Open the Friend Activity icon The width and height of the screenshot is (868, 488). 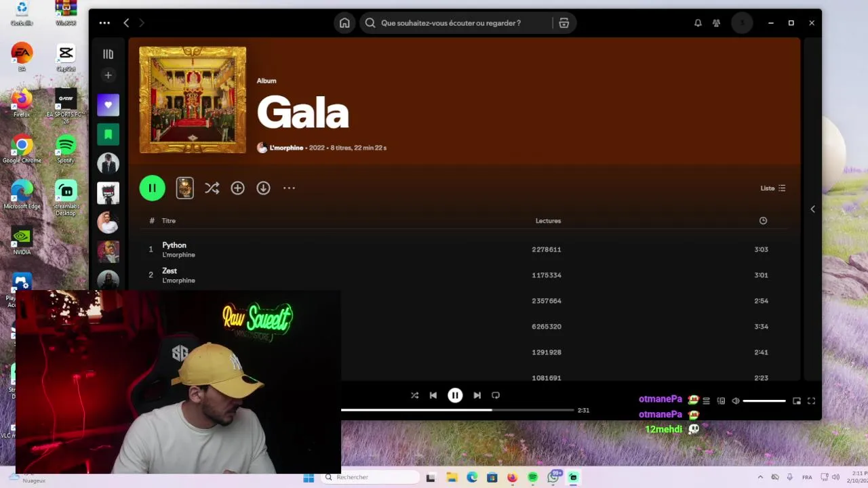pos(716,23)
